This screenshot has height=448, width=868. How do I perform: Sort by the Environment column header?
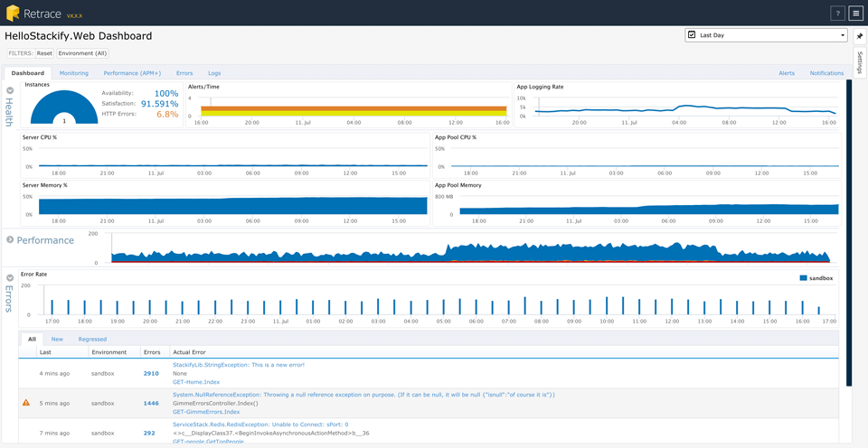(108, 351)
